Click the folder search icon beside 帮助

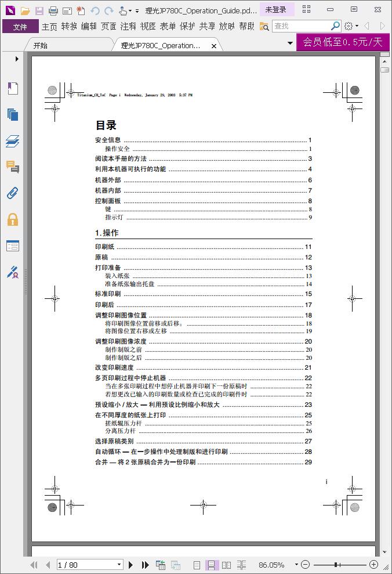click(x=264, y=26)
